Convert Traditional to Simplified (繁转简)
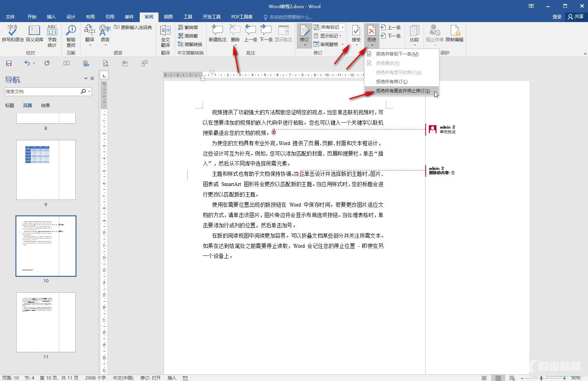This screenshot has width=588, height=381. tap(188, 27)
